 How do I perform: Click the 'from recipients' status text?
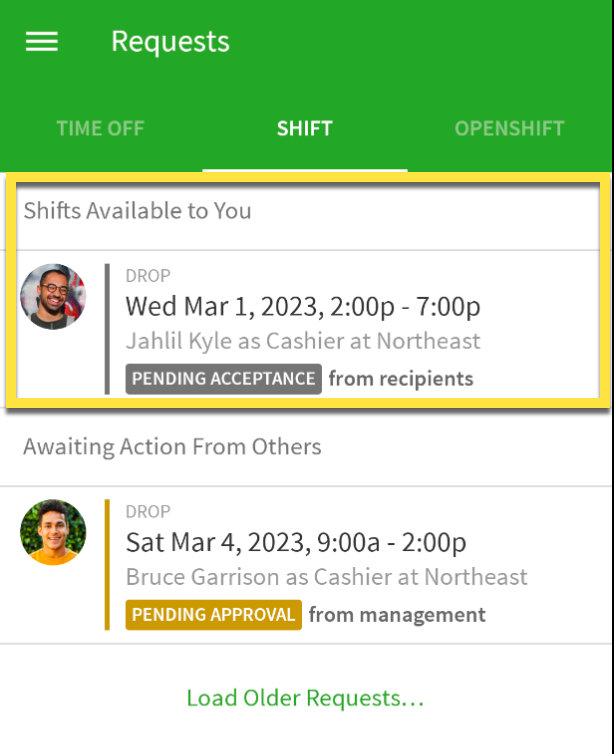pos(401,379)
